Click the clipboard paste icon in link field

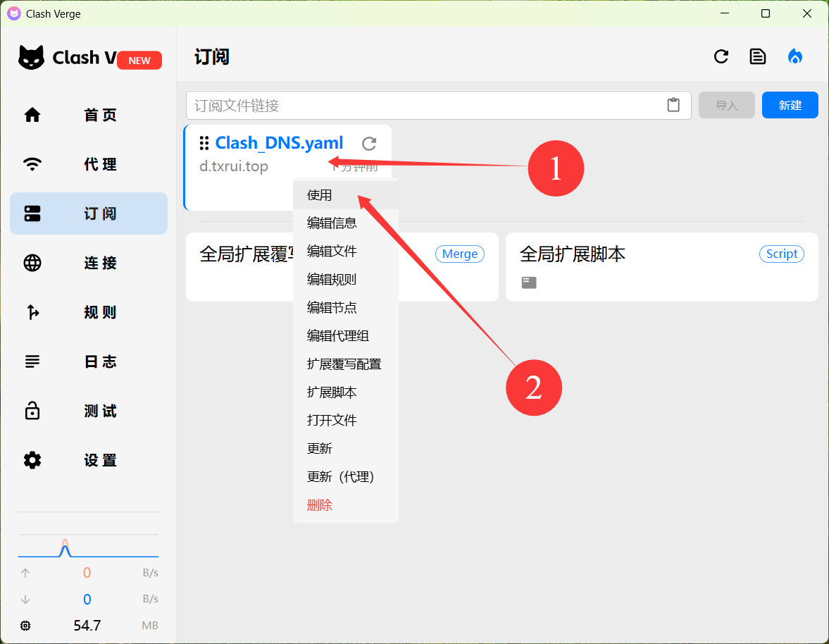click(x=673, y=105)
